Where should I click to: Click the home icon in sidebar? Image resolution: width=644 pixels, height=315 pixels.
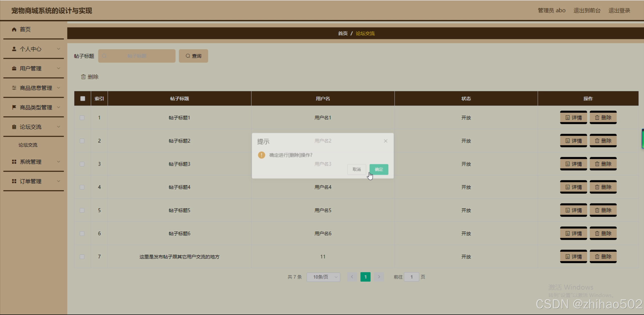click(x=14, y=29)
